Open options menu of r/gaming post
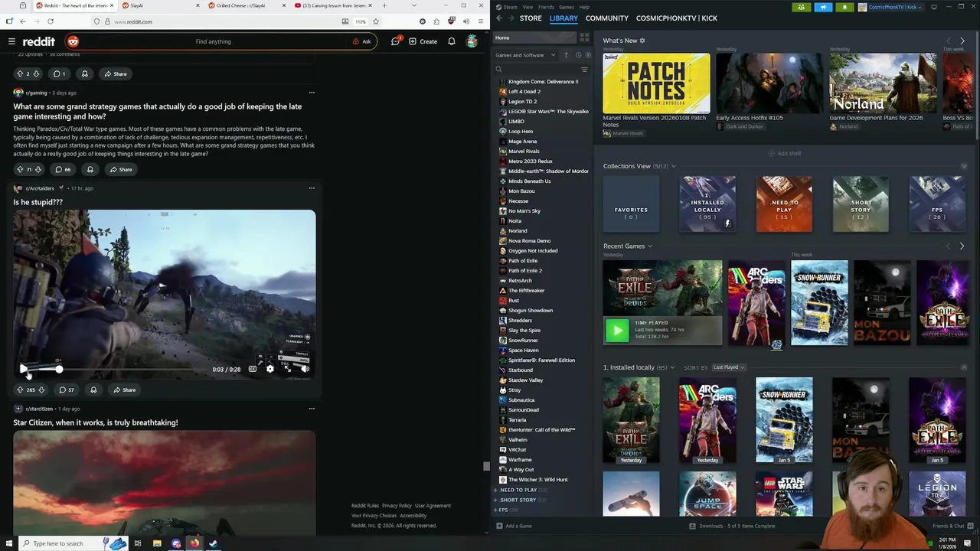Viewport: 980px width, 551px height. [x=311, y=93]
